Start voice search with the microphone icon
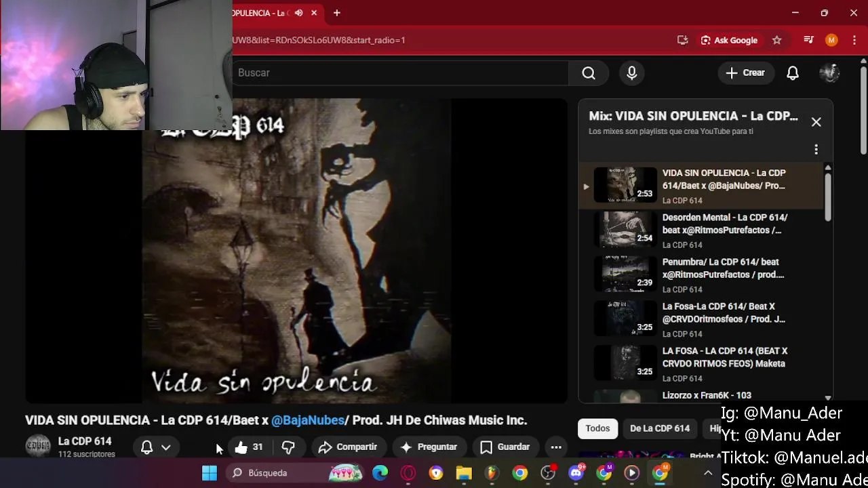The height and width of the screenshot is (488, 868). click(x=632, y=73)
